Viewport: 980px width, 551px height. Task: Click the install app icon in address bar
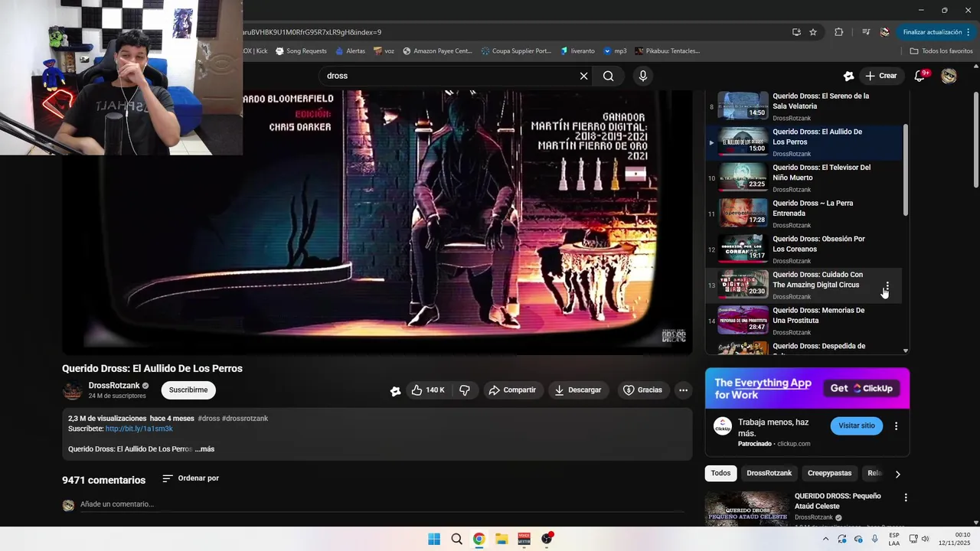coord(796,32)
